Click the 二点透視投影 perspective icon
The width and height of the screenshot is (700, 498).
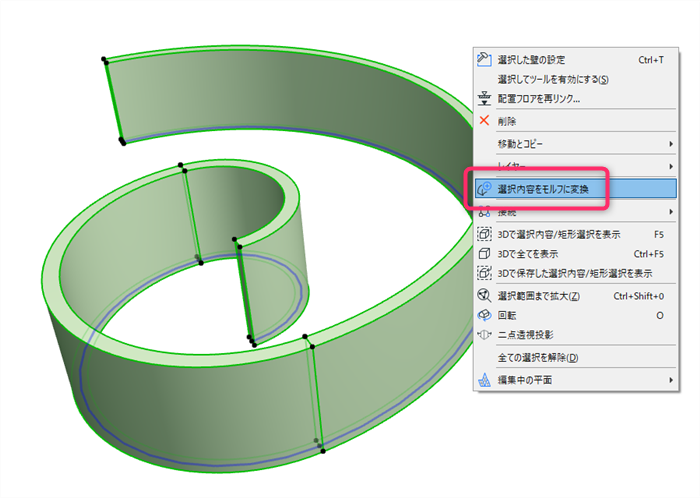[484, 335]
